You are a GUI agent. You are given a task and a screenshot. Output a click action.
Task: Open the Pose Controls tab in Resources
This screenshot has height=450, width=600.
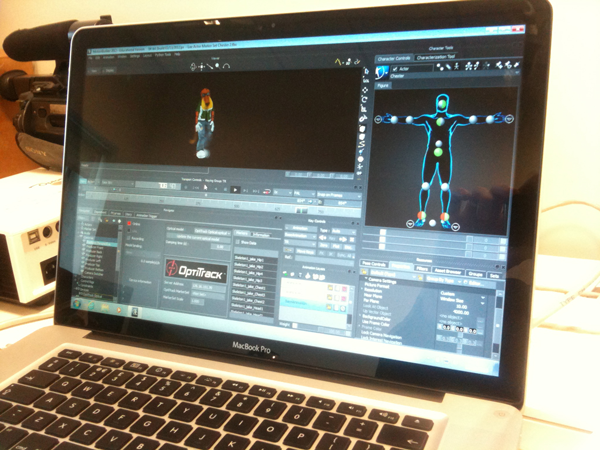pyautogui.click(x=374, y=264)
